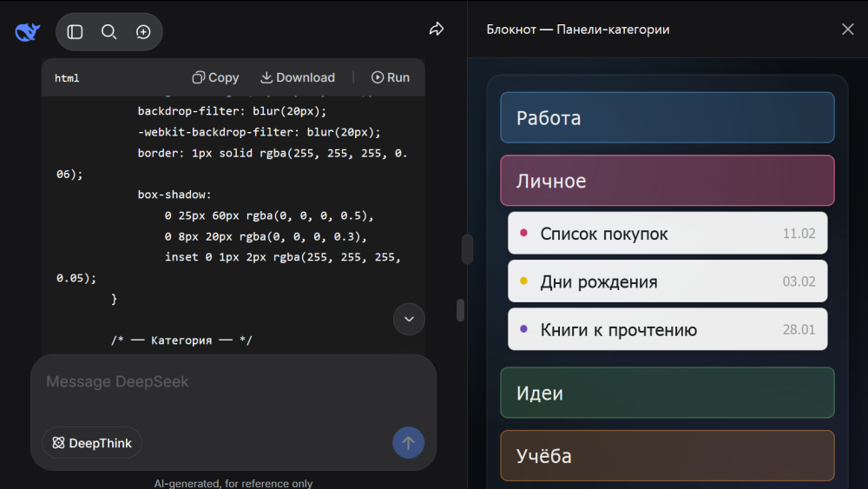Click the DeepSeek whale logo
This screenshot has height=489, width=868.
pos(27,31)
